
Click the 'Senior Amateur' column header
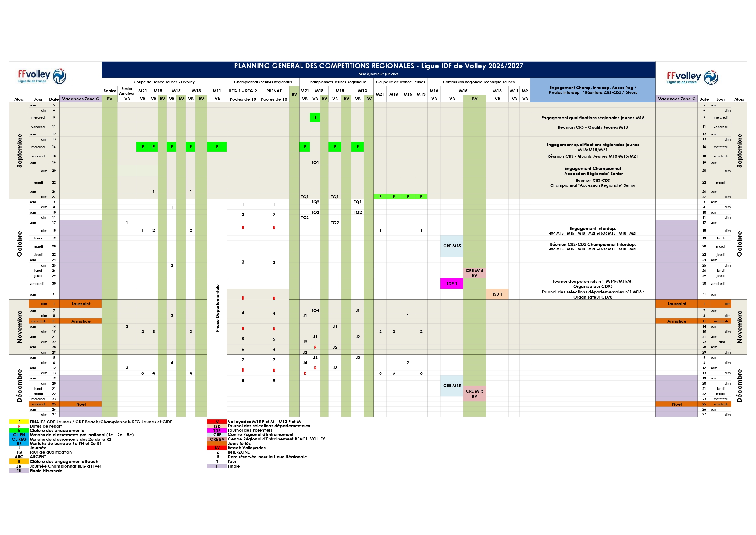click(x=127, y=91)
